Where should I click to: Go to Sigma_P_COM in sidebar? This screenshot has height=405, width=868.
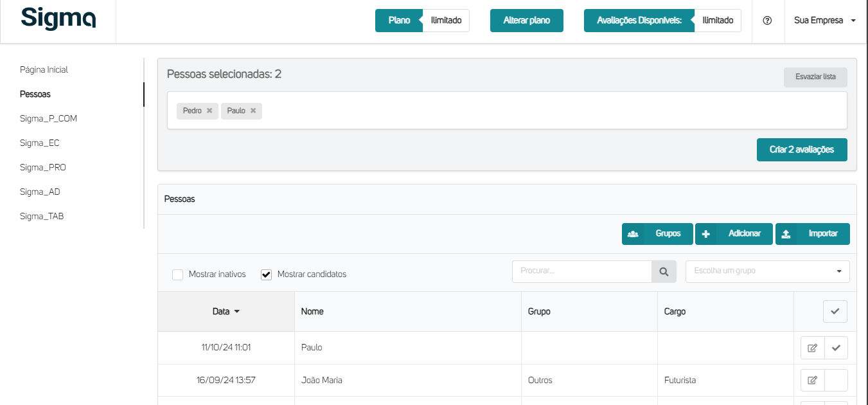pyautogui.click(x=48, y=118)
